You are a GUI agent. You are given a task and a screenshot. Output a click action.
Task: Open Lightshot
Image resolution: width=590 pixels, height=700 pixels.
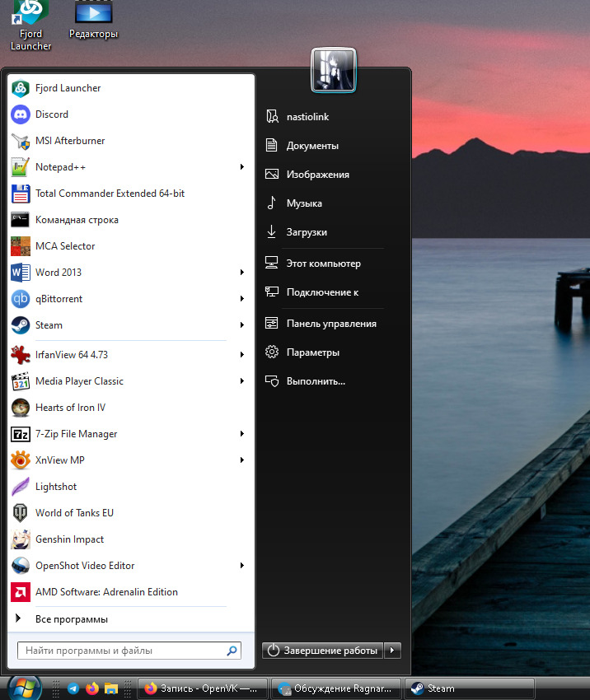tap(130, 486)
